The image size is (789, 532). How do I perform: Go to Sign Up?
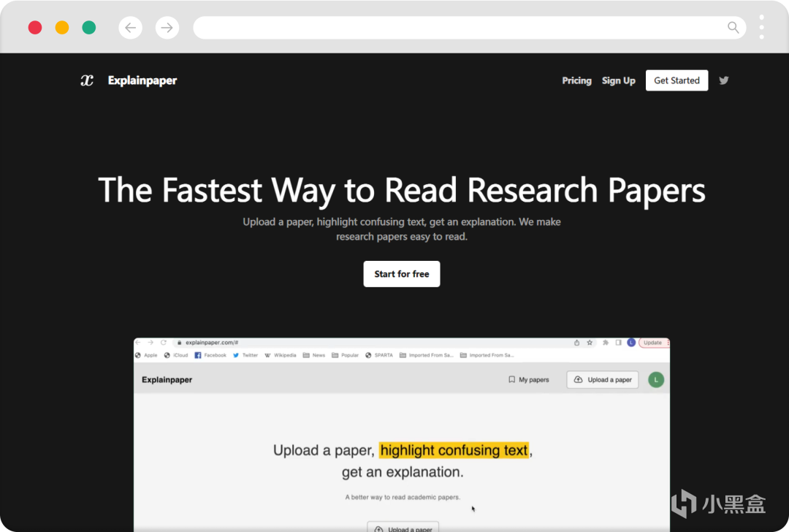(619, 80)
